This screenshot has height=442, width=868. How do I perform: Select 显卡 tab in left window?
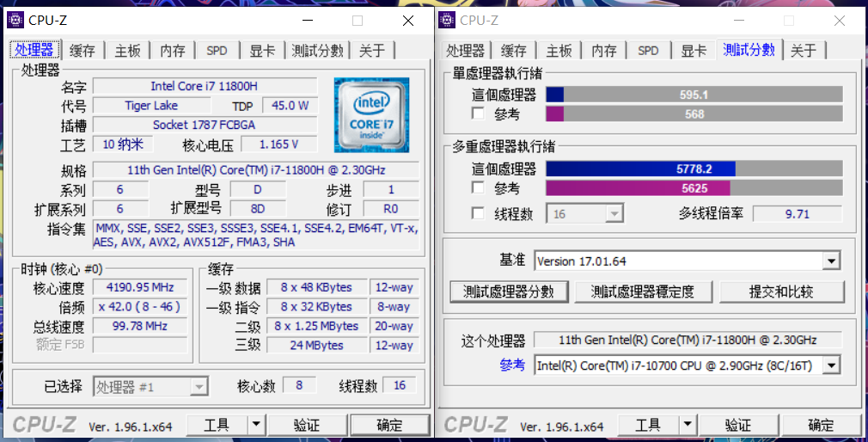coord(262,51)
